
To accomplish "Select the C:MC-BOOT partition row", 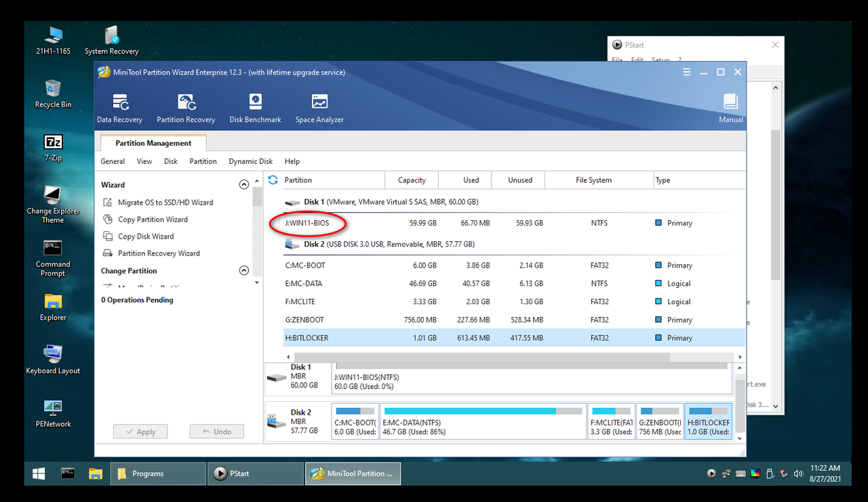I will pyautogui.click(x=513, y=266).
